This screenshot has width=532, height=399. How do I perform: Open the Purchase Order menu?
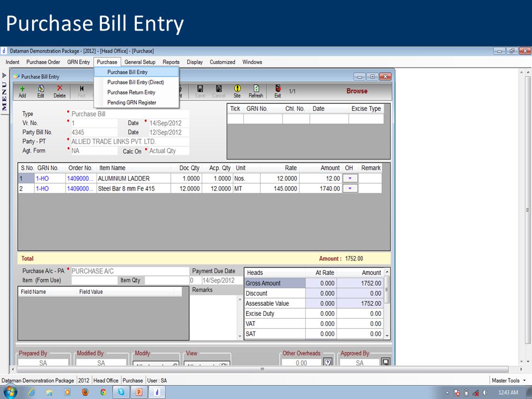pos(43,62)
